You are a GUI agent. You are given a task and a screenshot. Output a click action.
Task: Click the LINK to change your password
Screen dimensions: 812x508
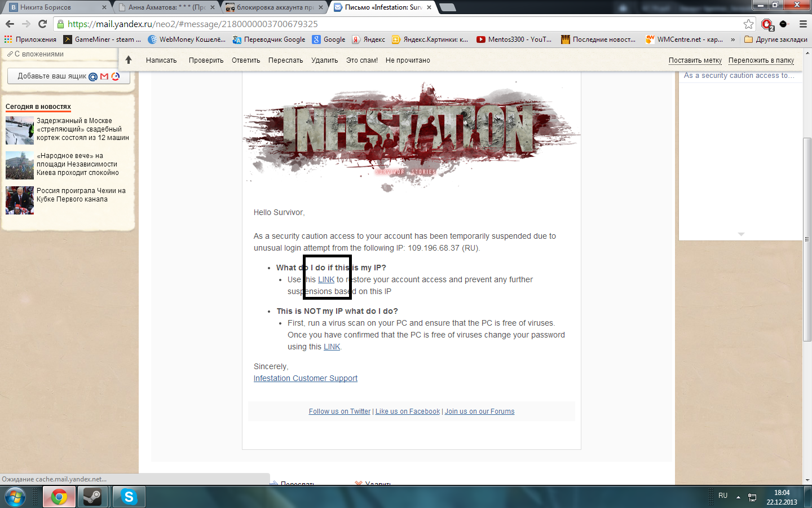click(332, 347)
